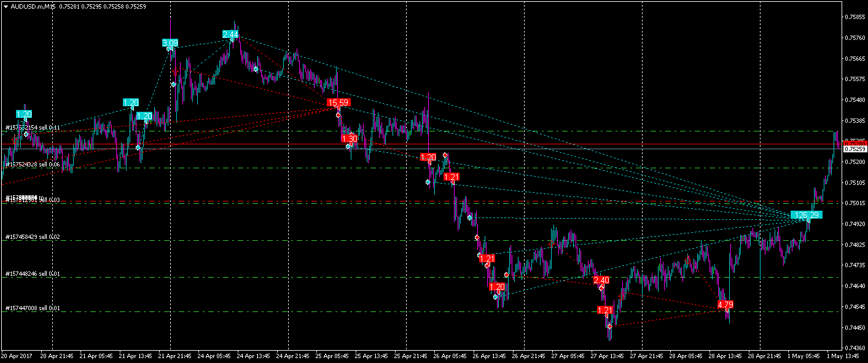The width and height of the screenshot is (868, 363).
Task: Click price scale value 0.75855
Action: tap(854, 17)
